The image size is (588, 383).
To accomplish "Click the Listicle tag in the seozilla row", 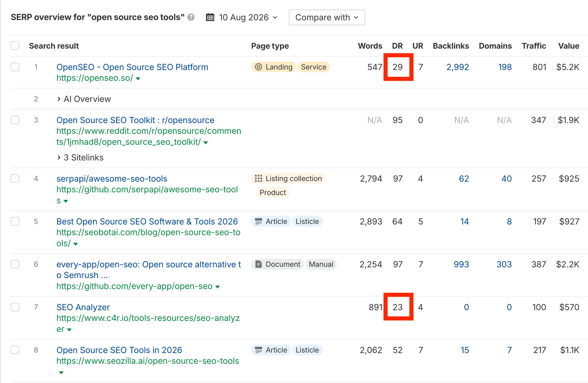I will coord(307,350).
